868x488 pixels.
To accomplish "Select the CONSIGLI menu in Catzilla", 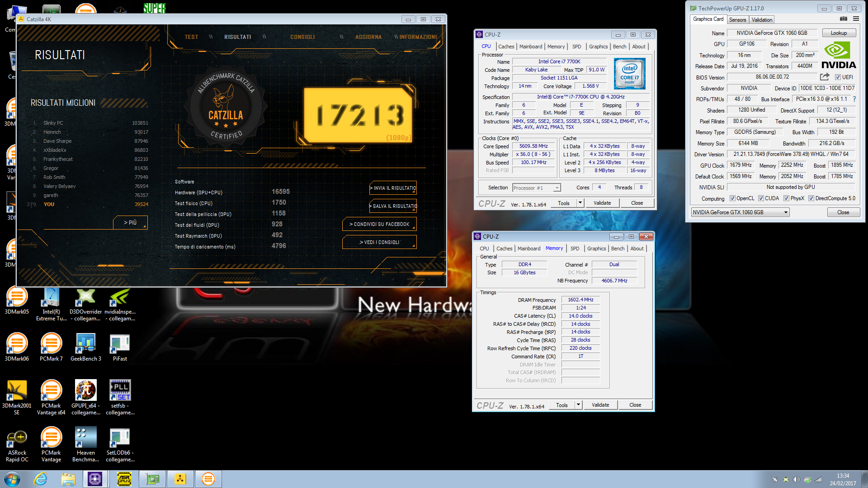I will pos(302,37).
